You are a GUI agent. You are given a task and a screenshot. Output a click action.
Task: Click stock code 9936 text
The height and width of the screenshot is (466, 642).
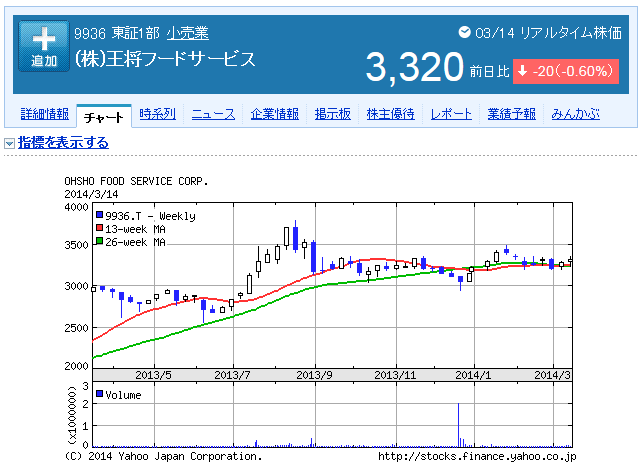(x=90, y=33)
